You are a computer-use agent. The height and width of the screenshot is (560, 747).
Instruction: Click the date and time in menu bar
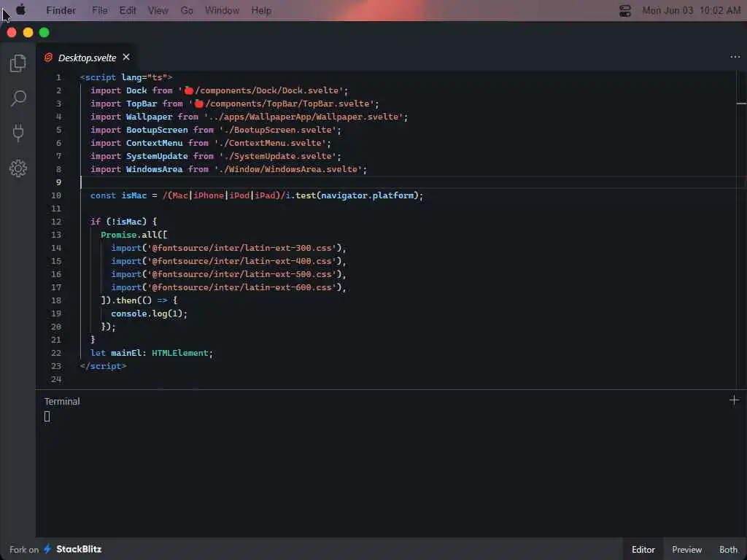pyautogui.click(x=691, y=10)
